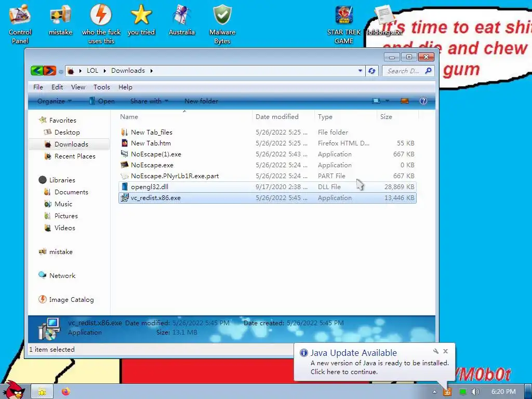The width and height of the screenshot is (532, 399).
Task: Open the Tools menu
Action: [x=102, y=87]
